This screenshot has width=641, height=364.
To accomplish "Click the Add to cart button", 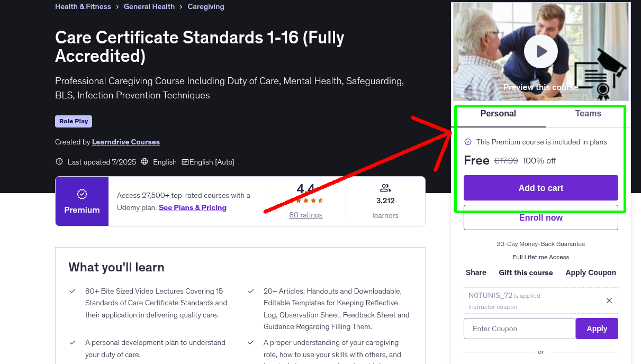I will [540, 188].
